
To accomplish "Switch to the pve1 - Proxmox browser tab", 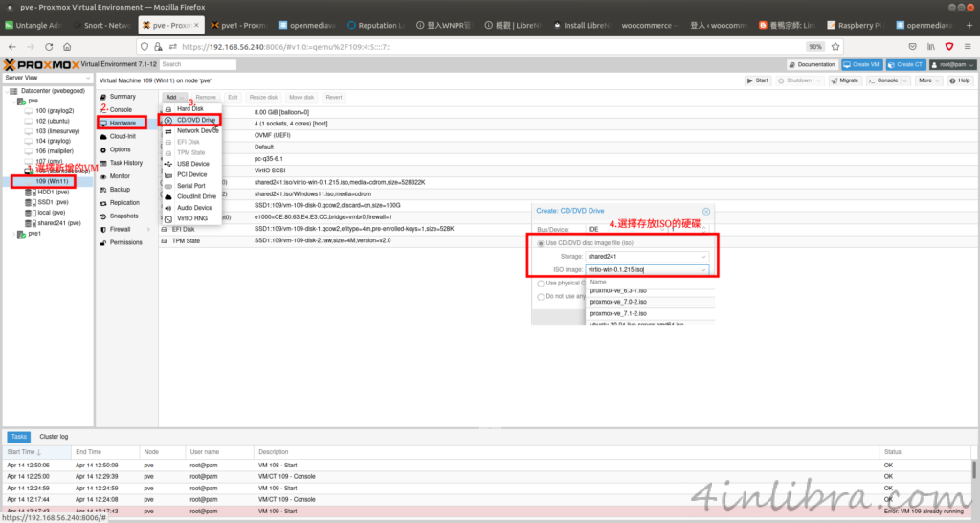I will click(238, 25).
